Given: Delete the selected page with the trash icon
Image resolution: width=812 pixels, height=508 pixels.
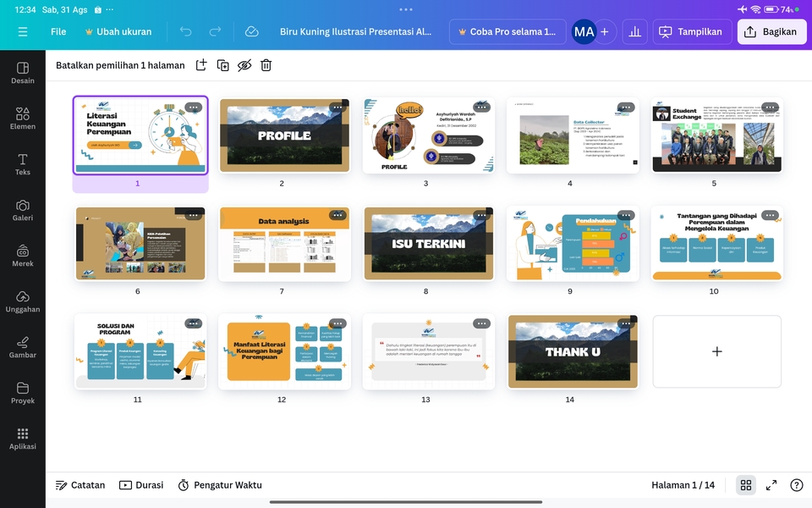Looking at the screenshot, I should pos(266,64).
